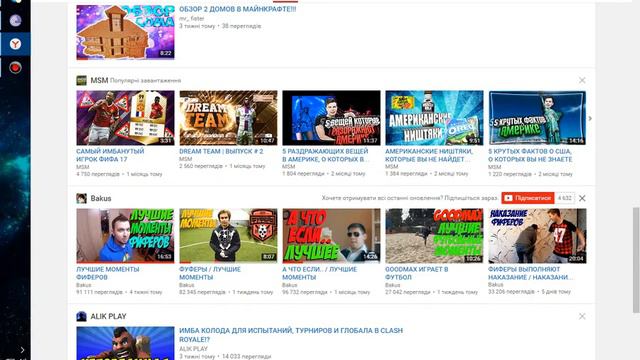Click the red record icon in the taskbar
This screenshot has width=640, height=360.
[16, 67]
